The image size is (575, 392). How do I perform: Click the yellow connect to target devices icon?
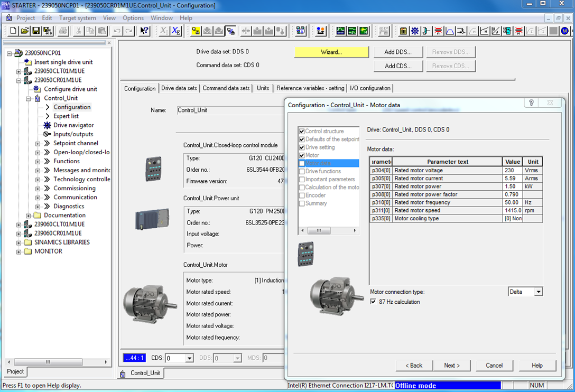[196, 31]
